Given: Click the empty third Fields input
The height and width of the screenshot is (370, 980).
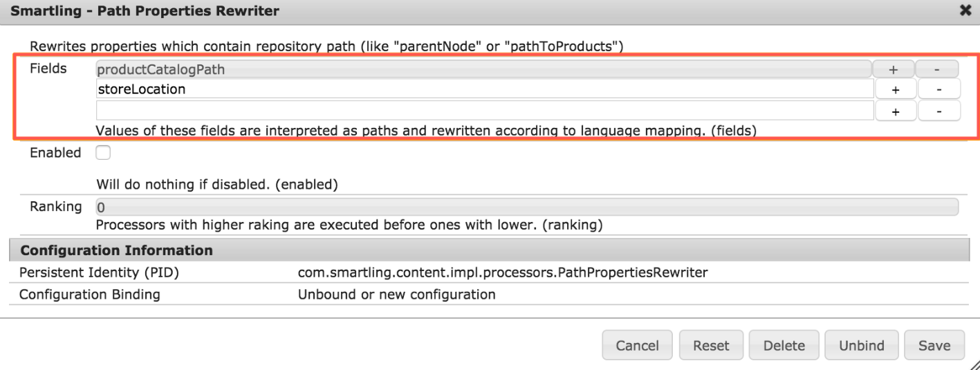Looking at the screenshot, I should (484, 111).
